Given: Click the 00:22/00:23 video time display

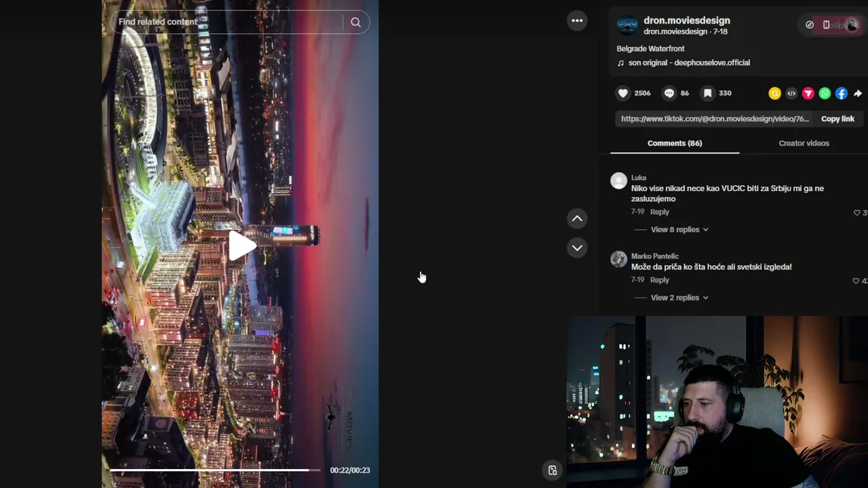Looking at the screenshot, I should [x=350, y=470].
